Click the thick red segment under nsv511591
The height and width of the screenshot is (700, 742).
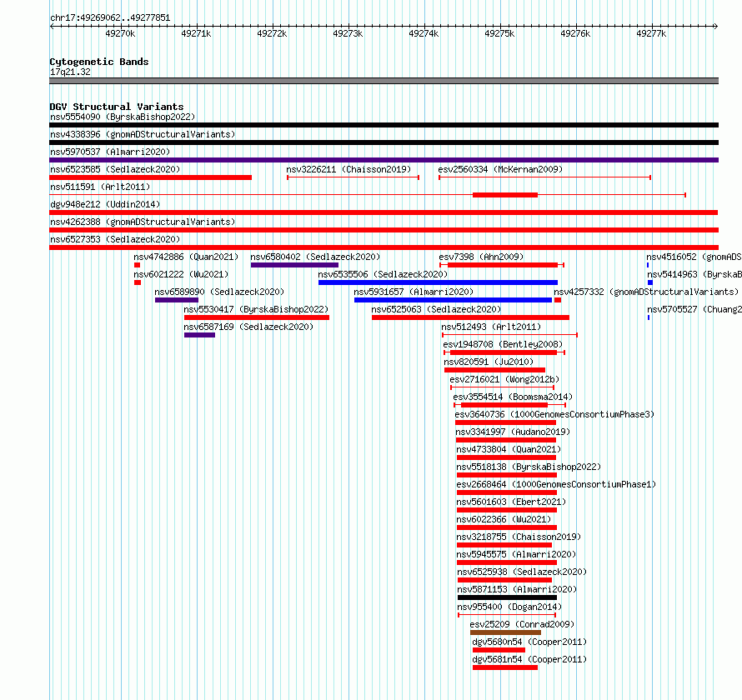(505, 195)
